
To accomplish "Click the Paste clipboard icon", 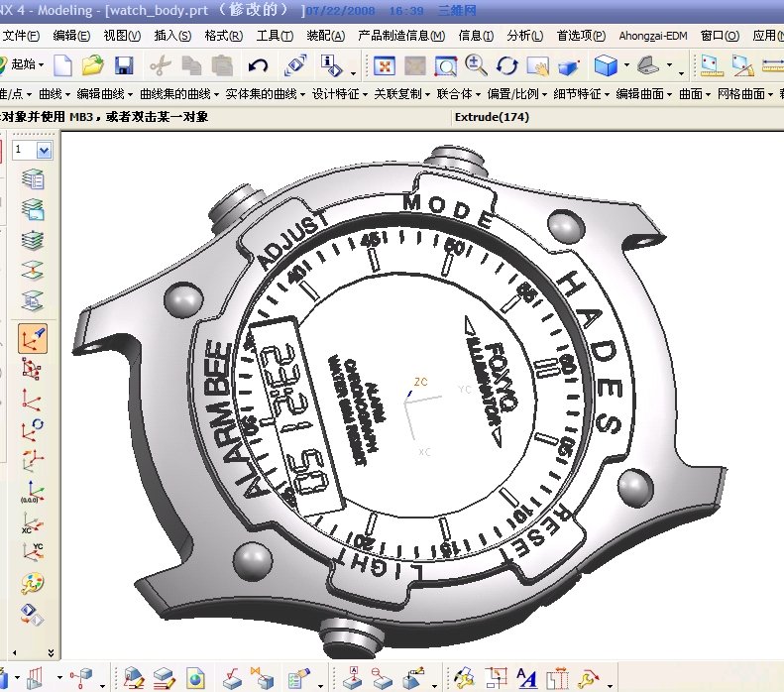I will (222, 65).
